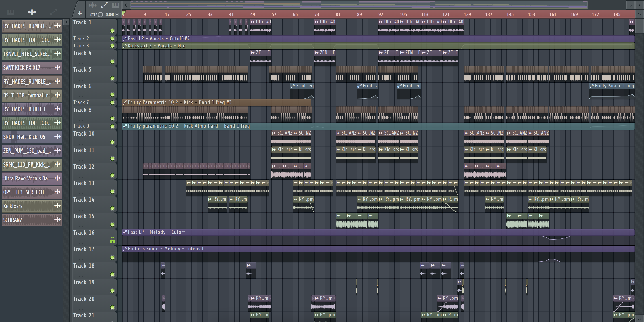Screen dimensions: 644x322
Task: Select ZEN_PUM_150_pad clip in picker
Action: (x=32, y=151)
